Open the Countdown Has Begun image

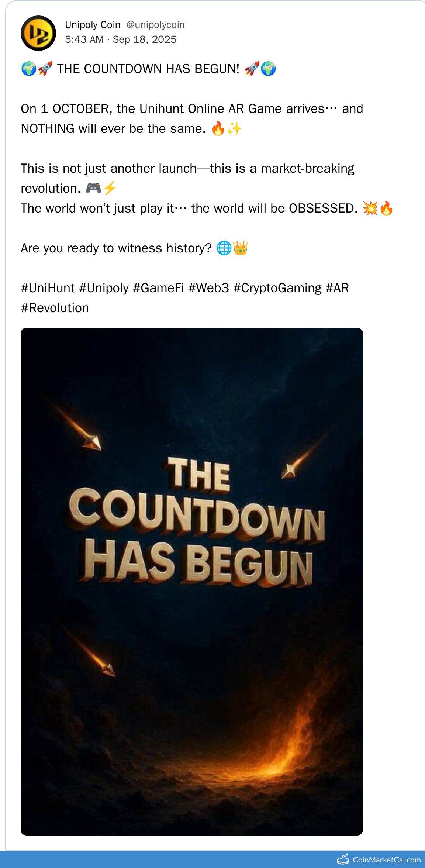(192, 582)
